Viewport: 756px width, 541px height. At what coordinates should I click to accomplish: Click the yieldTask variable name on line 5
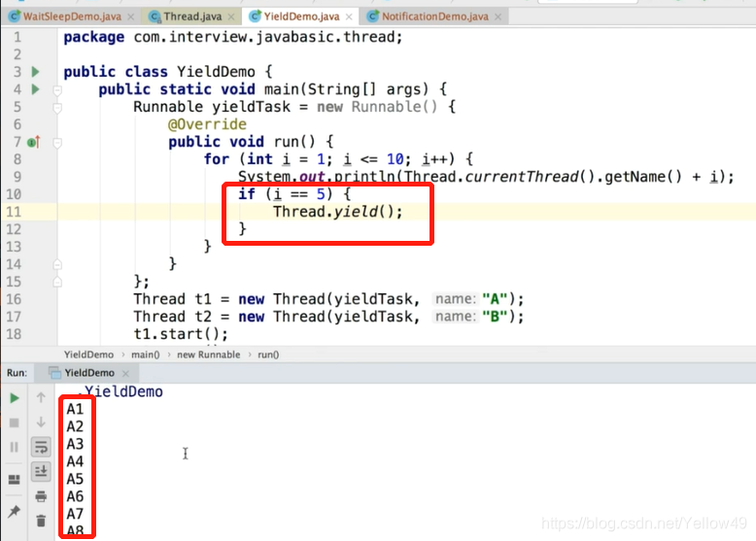252,107
